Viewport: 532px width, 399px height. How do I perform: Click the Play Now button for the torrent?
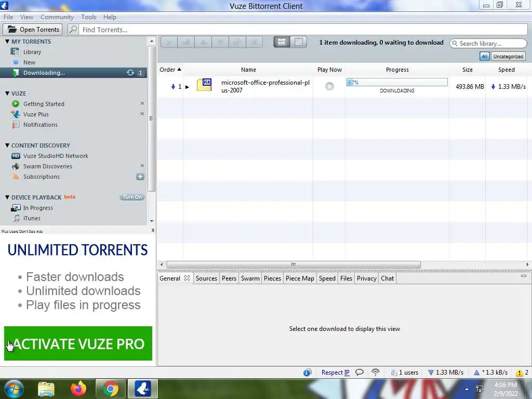click(329, 86)
